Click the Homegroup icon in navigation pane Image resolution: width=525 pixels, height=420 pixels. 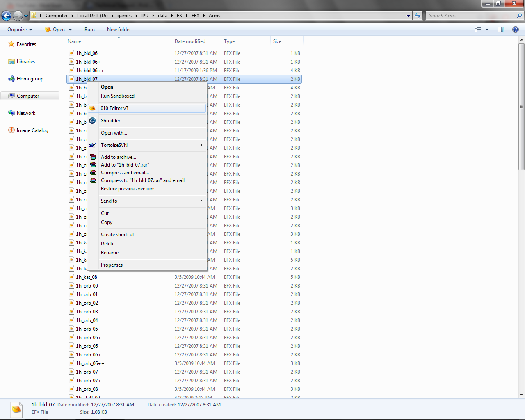(11, 79)
